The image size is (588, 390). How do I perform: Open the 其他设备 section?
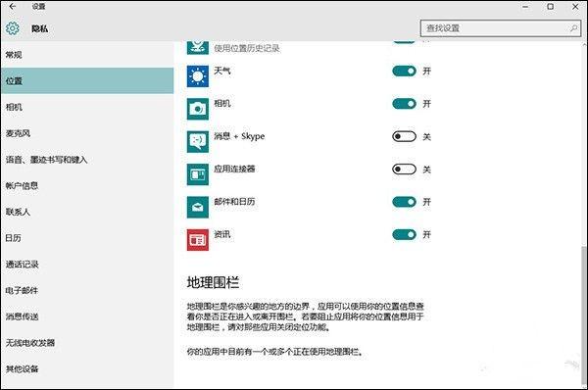pyautogui.click(x=87, y=369)
